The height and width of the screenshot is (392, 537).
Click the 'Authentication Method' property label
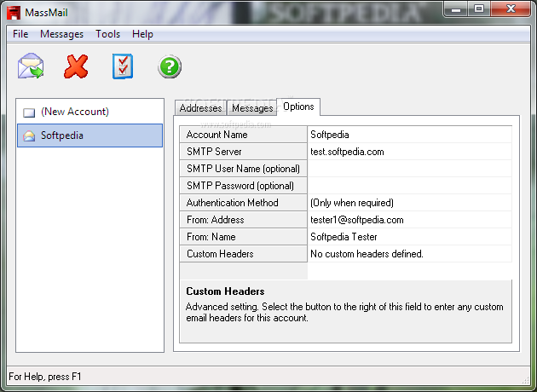[243, 203]
